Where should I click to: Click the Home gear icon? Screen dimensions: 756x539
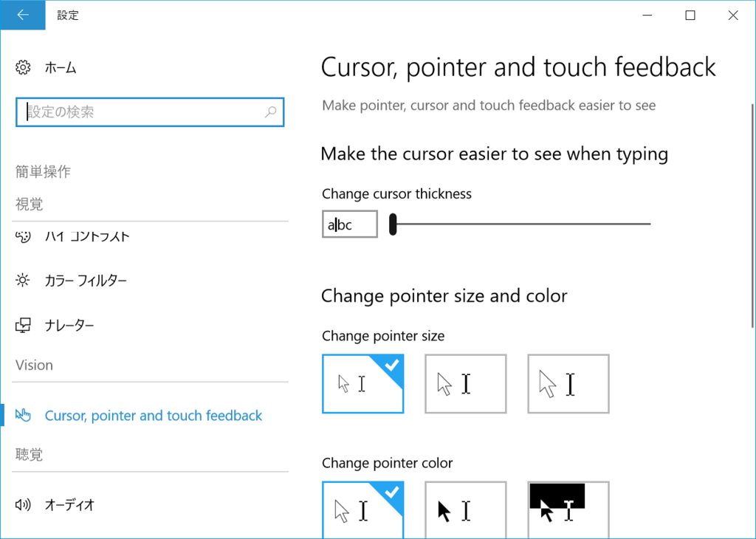[23, 68]
